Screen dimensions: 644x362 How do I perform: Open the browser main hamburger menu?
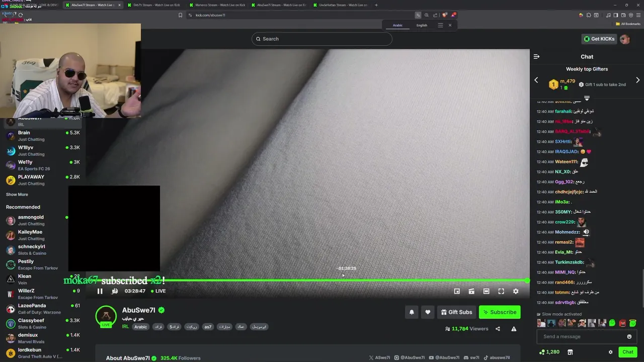(638, 15)
